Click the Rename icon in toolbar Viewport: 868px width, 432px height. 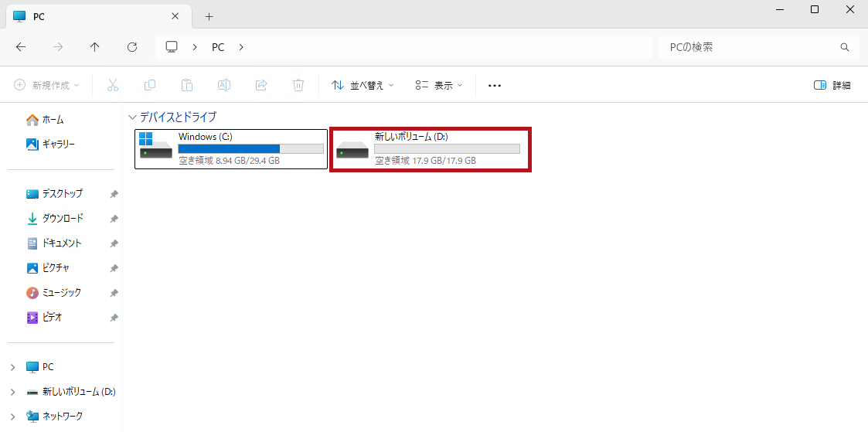pyautogui.click(x=224, y=85)
